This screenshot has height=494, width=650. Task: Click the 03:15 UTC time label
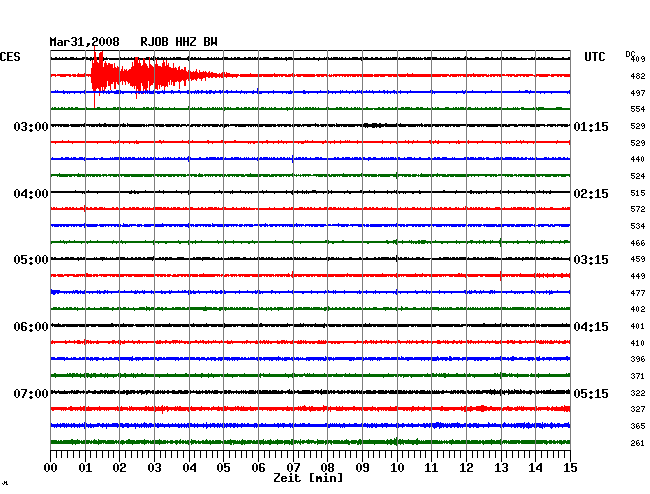pyautogui.click(x=591, y=260)
